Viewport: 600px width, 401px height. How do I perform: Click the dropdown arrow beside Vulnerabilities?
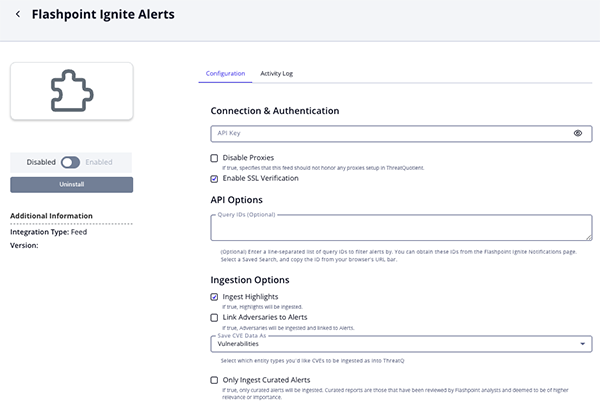[582, 344]
